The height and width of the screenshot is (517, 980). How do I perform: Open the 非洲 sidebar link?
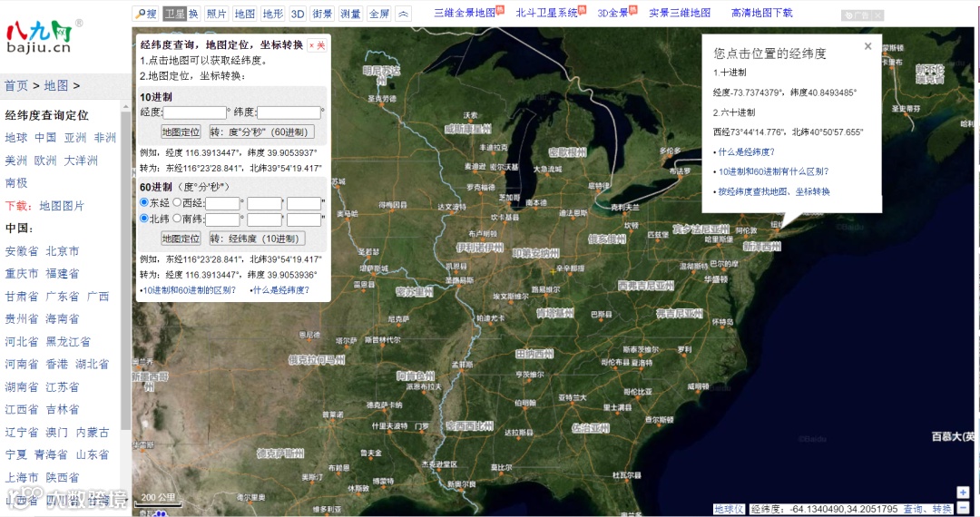[x=105, y=137]
